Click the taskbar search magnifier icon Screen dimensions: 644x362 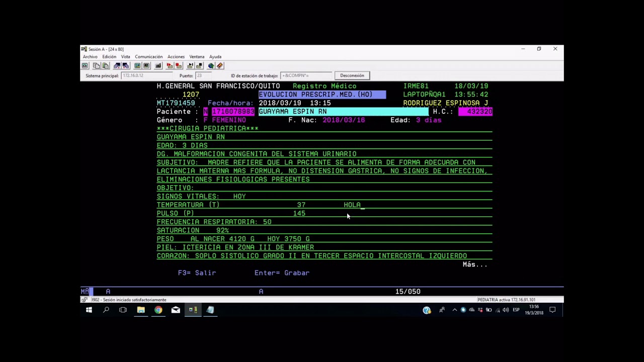coord(106,310)
